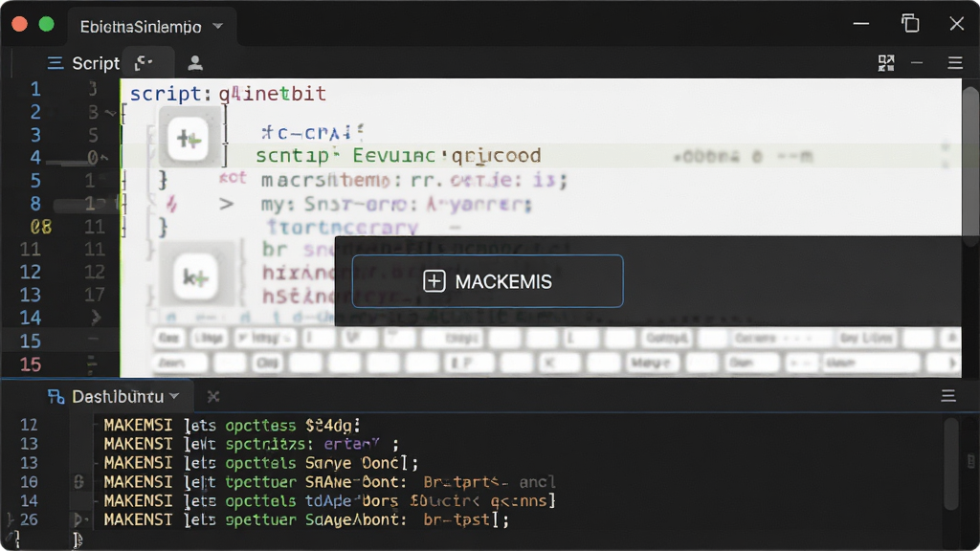
Task: Click the branch icon next to Script
Action: pos(144,63)
